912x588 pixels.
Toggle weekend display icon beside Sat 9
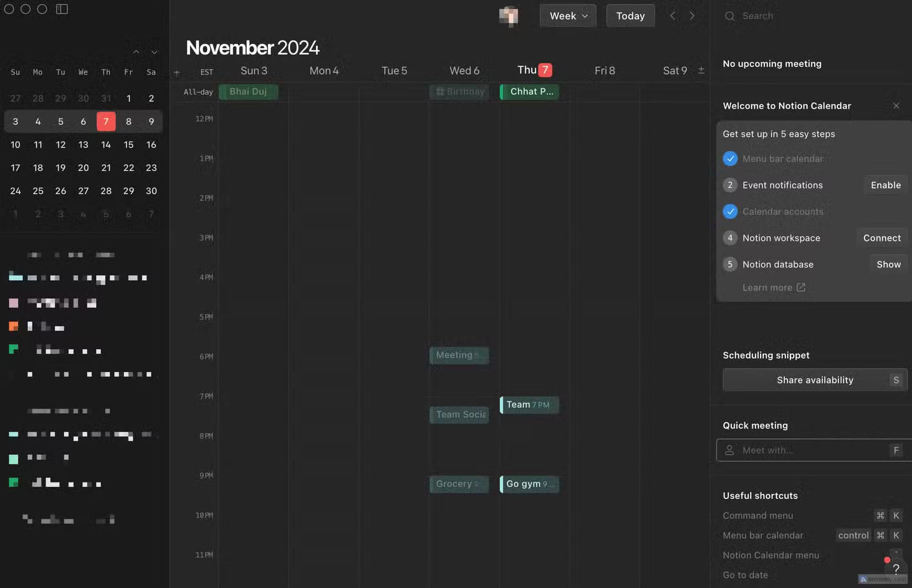click(x=701, y=70)
